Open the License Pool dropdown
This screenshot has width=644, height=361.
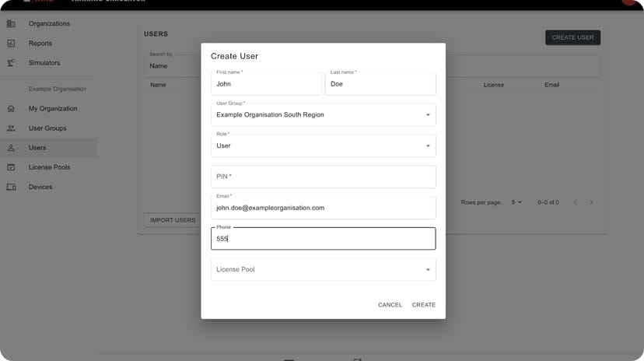tap(324, 269)
